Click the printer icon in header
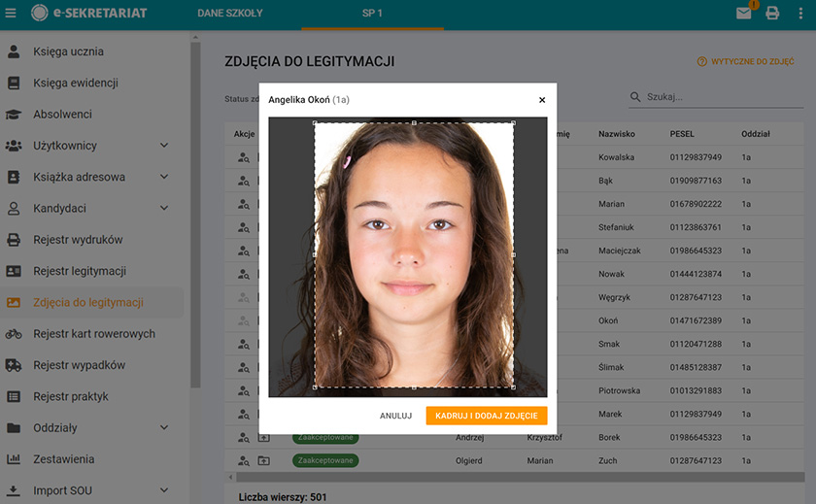Screen dimensions: 816x504 coord(772,14)
